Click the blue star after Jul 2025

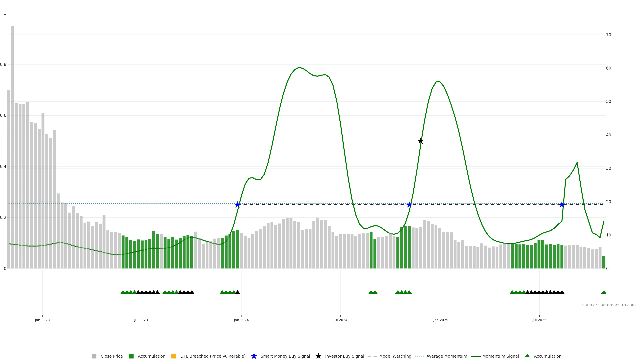pos(562,205)
